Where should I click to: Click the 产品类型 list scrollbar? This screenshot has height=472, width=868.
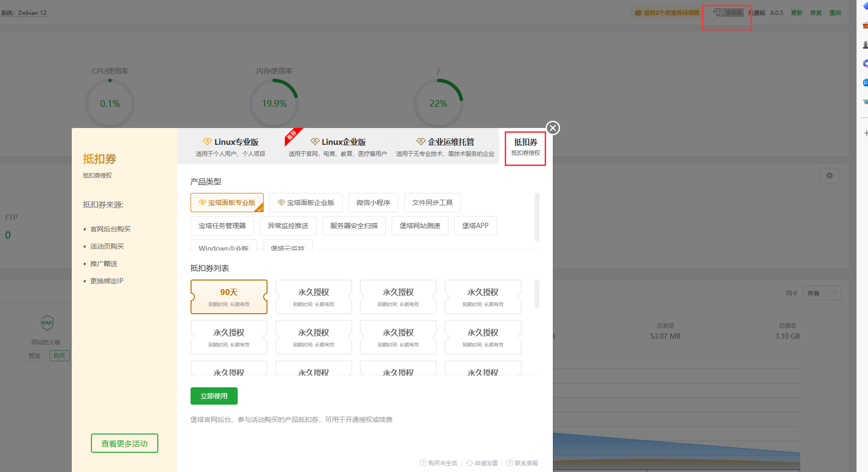pyautogui.click(x=537, y=217)
